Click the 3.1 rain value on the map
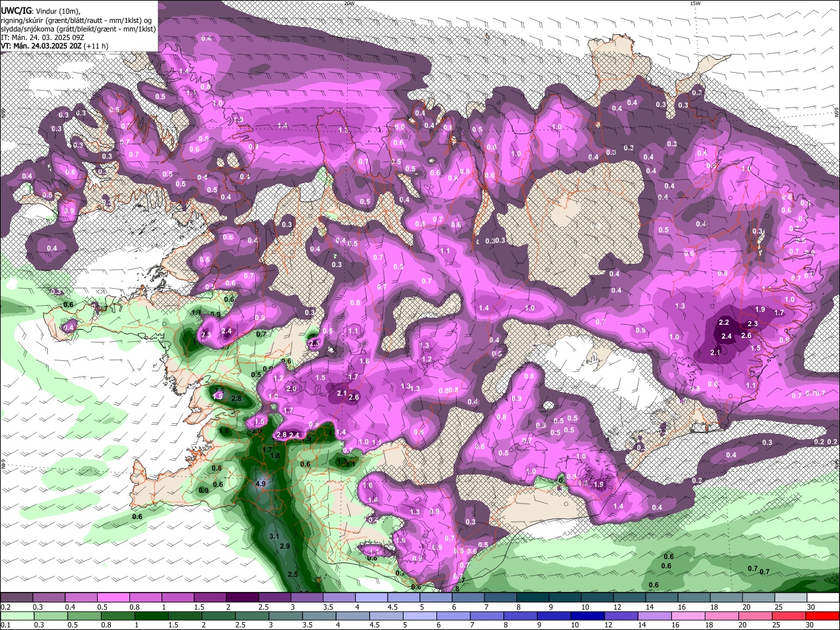The image size is (840, 630). [x=274, y=536]
